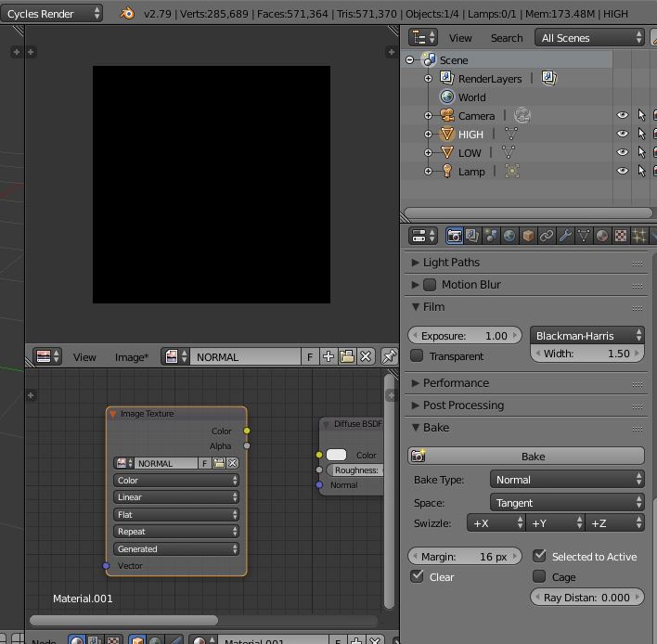The image size is (657, 644).
Task: Open the Mesh Data properties tab
Action: (x=584, y=236)
